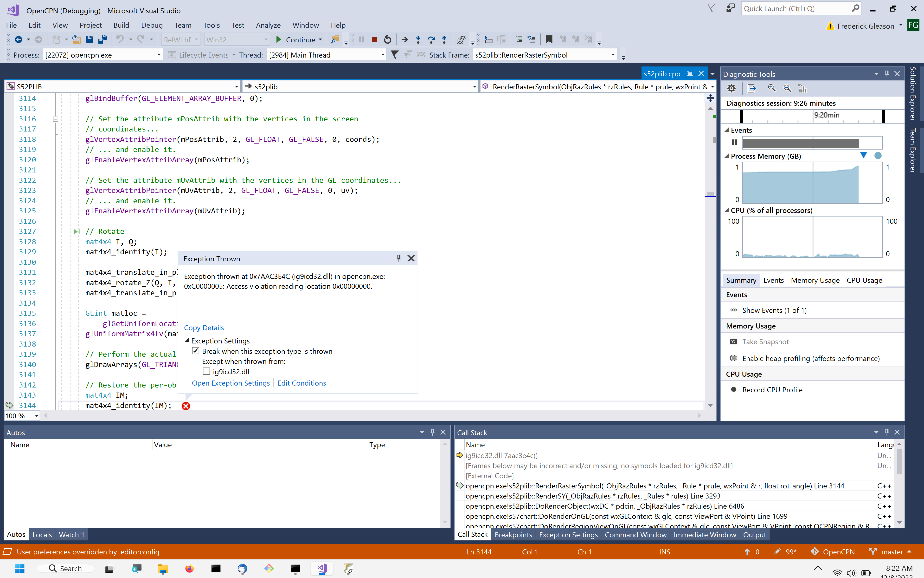Toggle a bookmark on current line
The width and height of the screenshot is (924, 578).
549,39
